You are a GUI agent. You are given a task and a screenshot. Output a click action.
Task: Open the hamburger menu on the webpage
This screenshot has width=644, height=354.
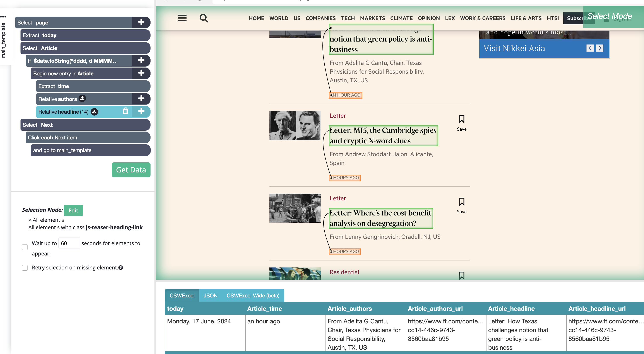(182, 18)
